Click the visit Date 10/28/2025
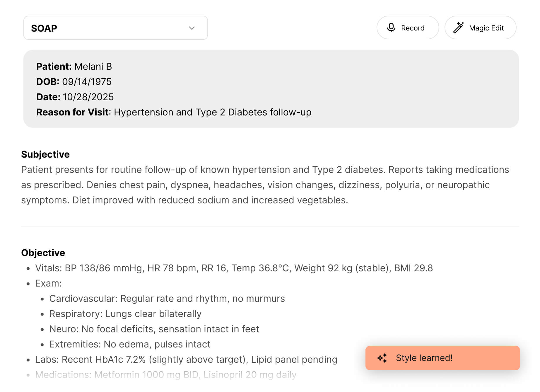Screen dimensions: 540x392 (88, 97)
